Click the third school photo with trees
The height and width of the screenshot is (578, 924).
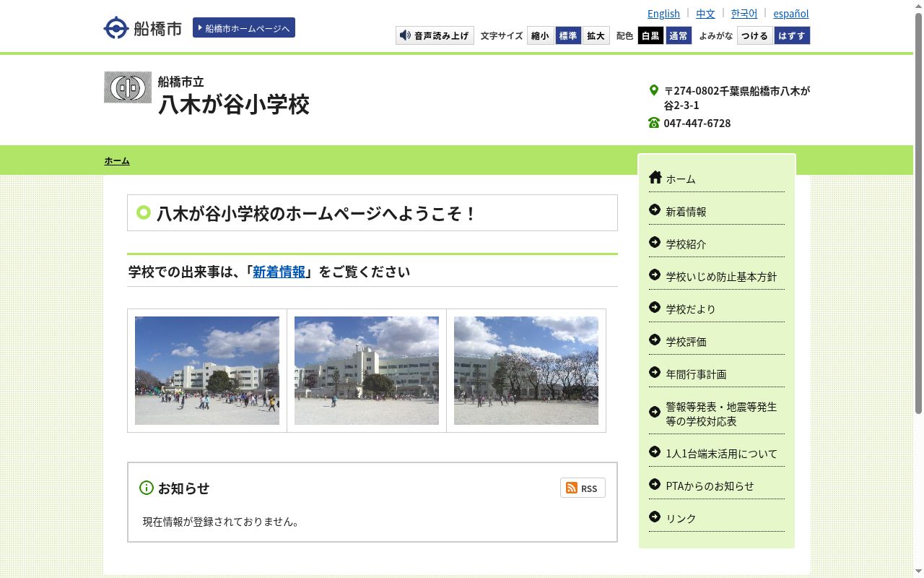tap(526, 371)
